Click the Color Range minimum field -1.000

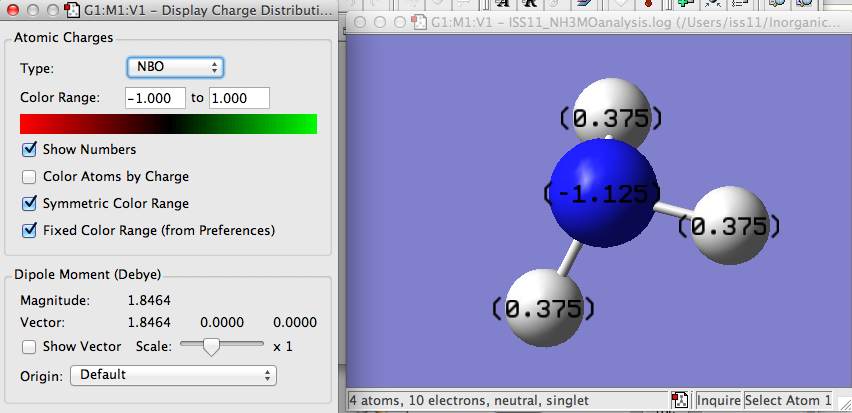155,98
